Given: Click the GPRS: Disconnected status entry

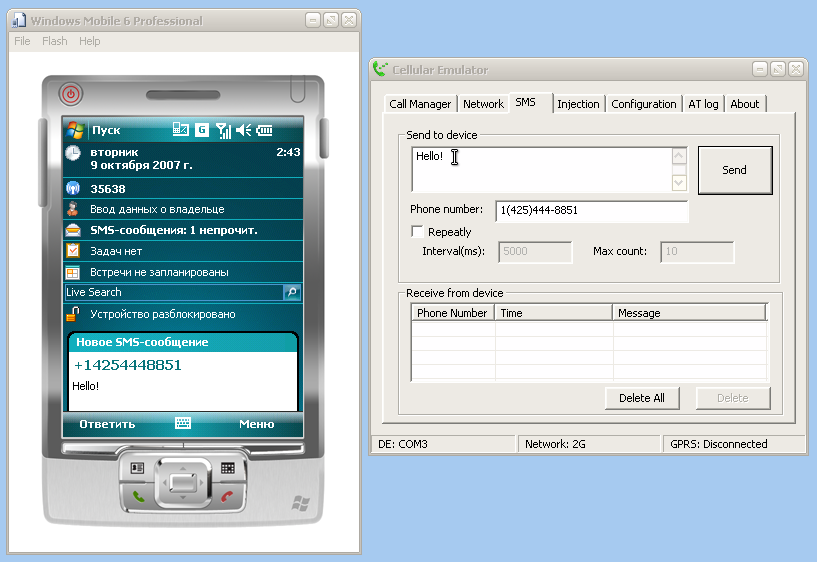Looking at the screenshot, I should click(x=734, y=444).
